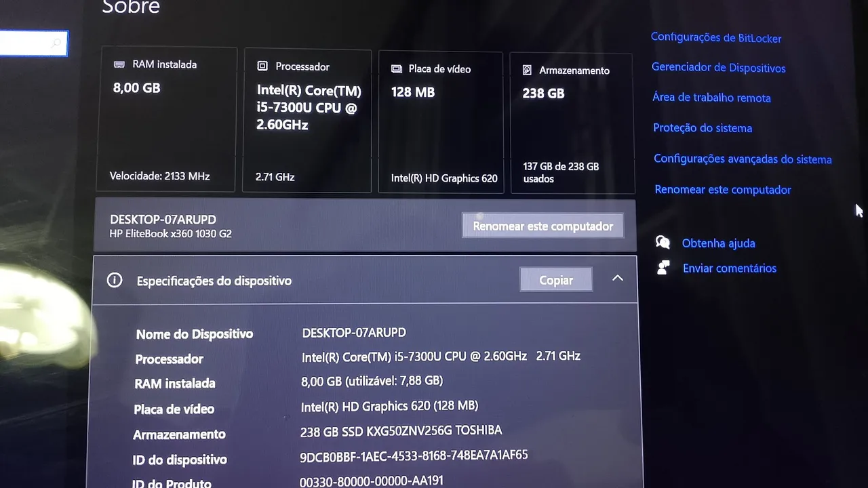
Task: Click the ID do Produto label
Action: point(172,483)
